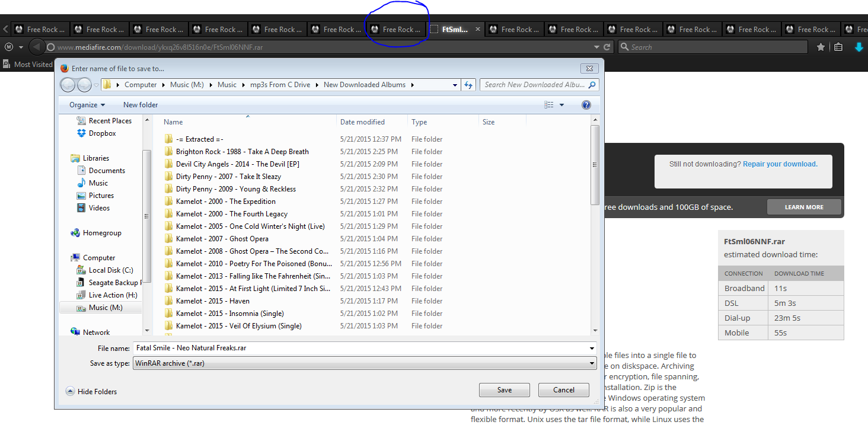Click the Save button

click(505, 390)
